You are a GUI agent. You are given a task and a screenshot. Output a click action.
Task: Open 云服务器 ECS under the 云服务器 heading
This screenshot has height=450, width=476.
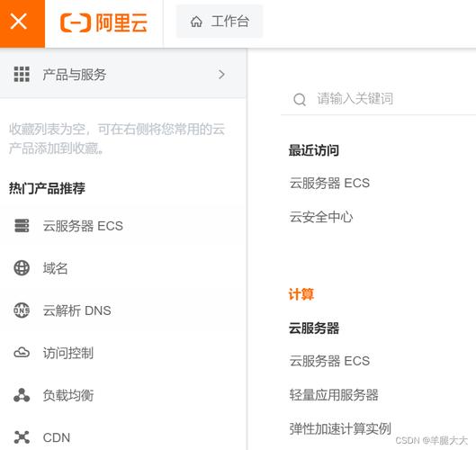click(x=329, y=361)
